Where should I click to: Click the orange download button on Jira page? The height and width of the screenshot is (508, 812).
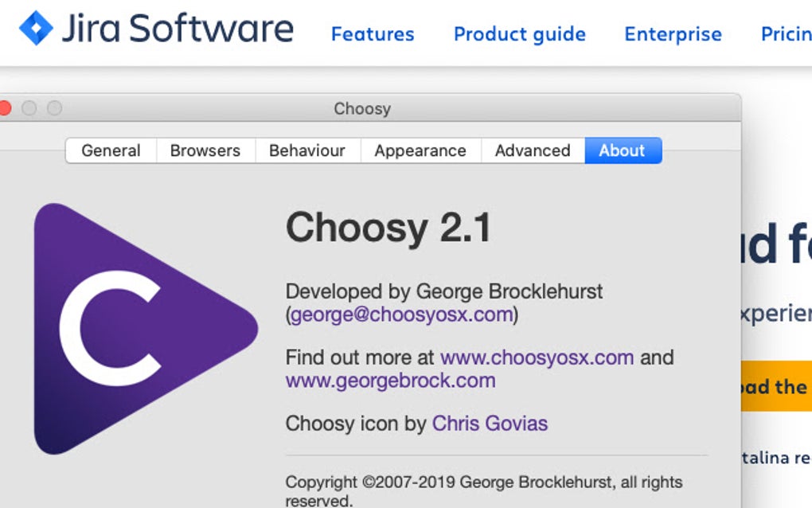(x=776, y=386)
